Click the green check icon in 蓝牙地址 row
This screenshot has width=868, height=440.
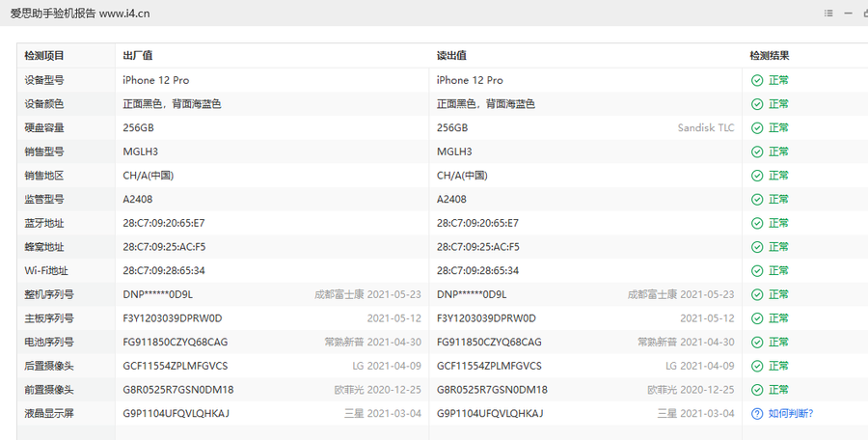pos(757,223)
